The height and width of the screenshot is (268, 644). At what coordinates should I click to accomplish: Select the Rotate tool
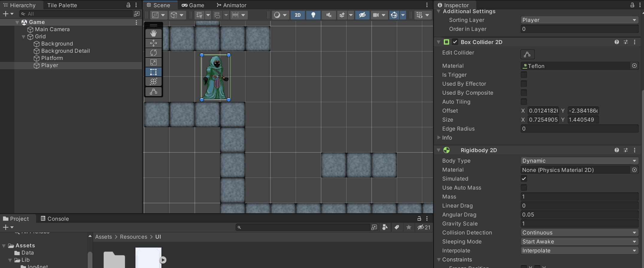pos(154,53)
